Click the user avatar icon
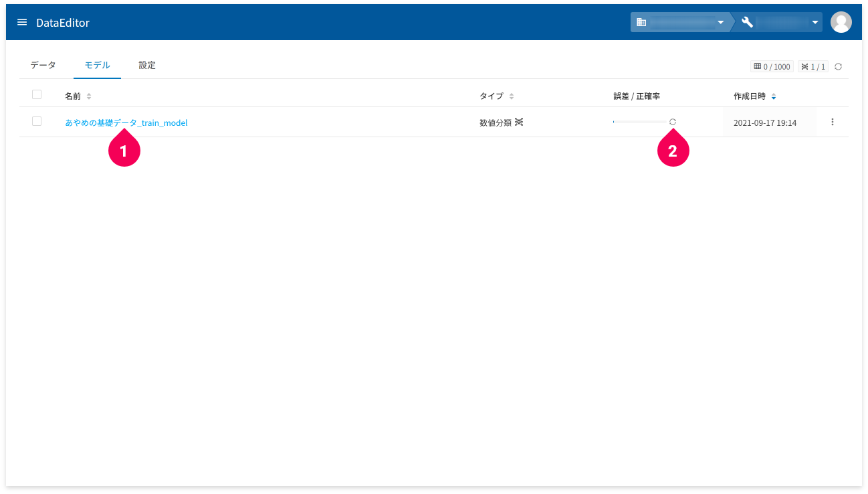 841,22
